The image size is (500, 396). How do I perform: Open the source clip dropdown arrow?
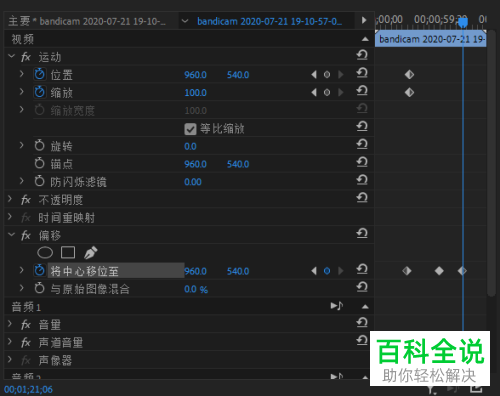[x=185, y=21]
